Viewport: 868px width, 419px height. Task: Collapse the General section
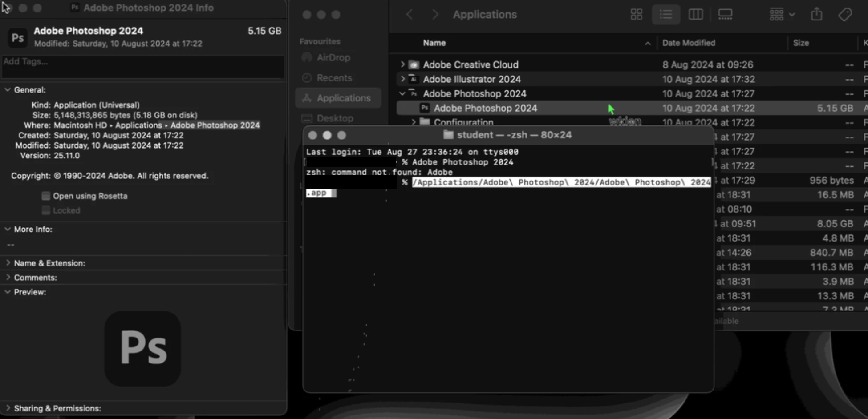[x=8, y=90]
